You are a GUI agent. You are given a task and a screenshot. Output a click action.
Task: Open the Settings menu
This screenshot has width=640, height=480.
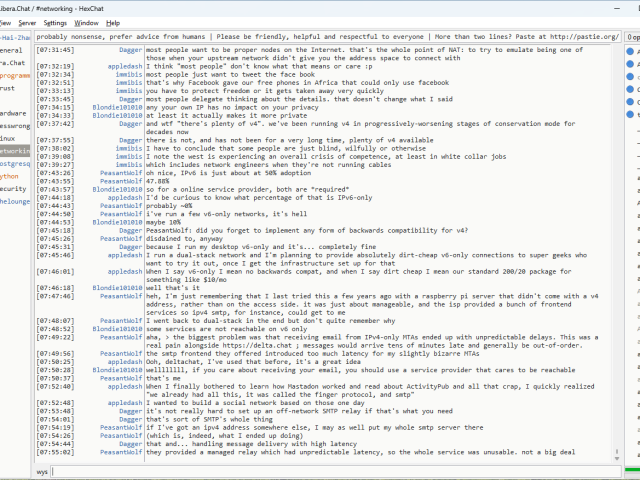(x=55, y=23)
